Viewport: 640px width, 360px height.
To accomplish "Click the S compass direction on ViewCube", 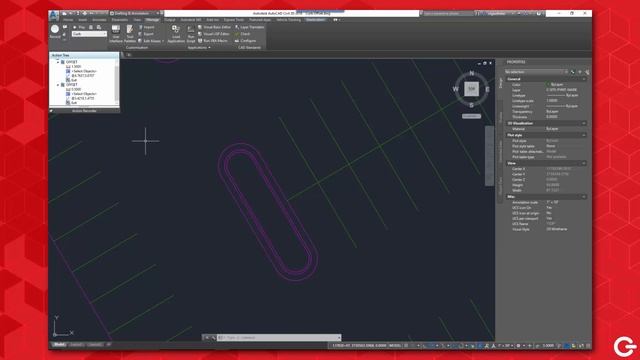I will 471,105.
